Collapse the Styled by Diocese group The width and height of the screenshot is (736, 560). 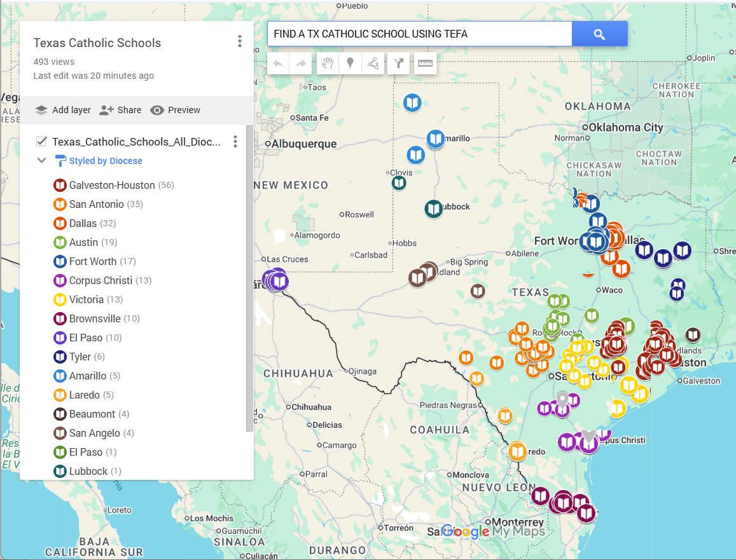pyautogui.click(x=41, y=161)
